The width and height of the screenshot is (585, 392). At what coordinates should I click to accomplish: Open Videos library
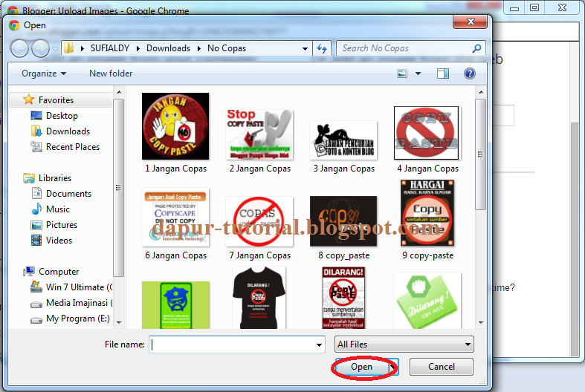pyautogui.click(x=59, y=241)
